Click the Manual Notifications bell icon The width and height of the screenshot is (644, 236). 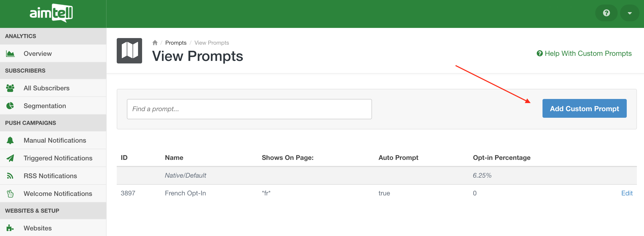point(10,140)
